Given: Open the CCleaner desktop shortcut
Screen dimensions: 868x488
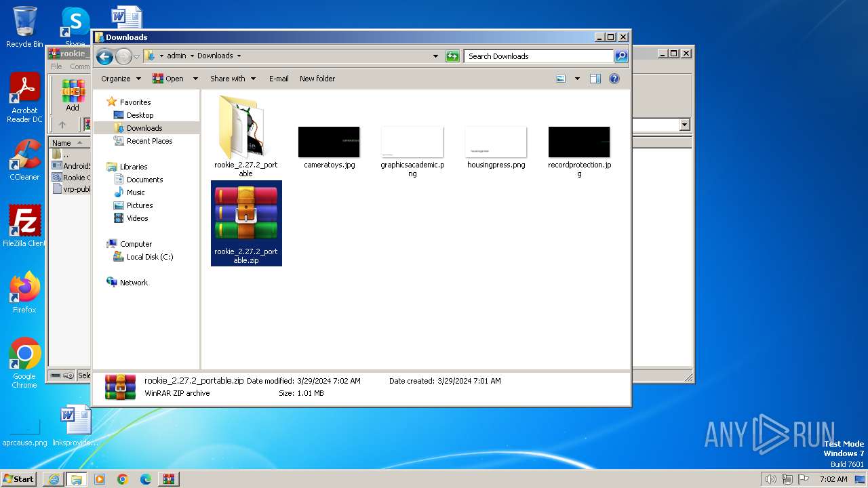Looking at the screenshot, I should (24, 160).
